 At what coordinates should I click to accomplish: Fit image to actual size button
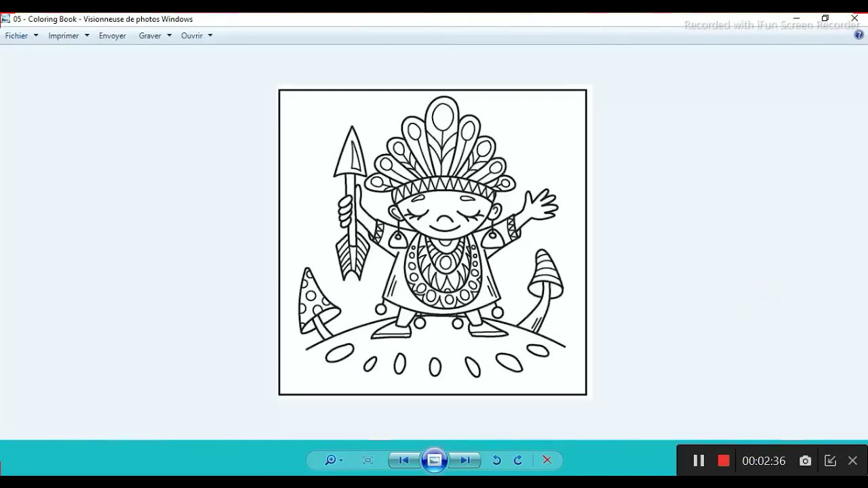click(x=368, y=460)
